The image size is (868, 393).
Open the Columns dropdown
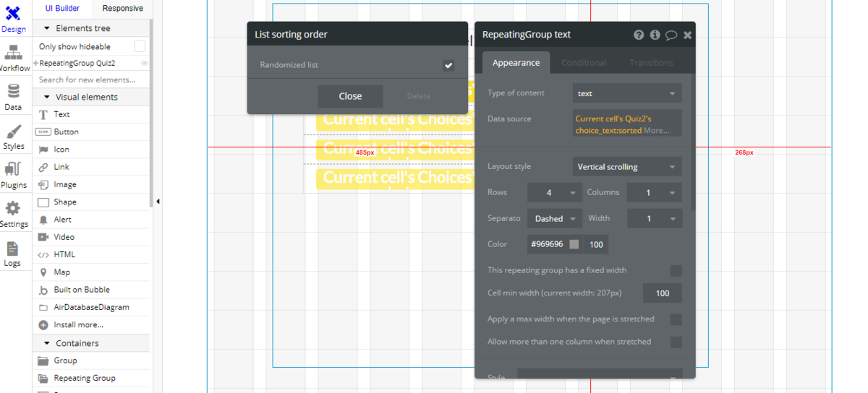click(655, 193)
